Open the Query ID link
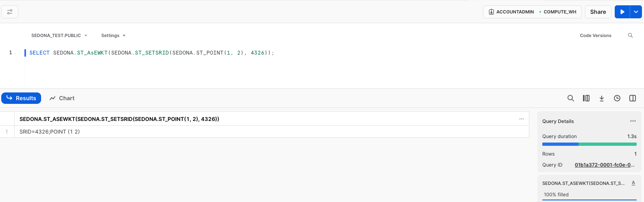The image size is (644, 202). [605, 165]
